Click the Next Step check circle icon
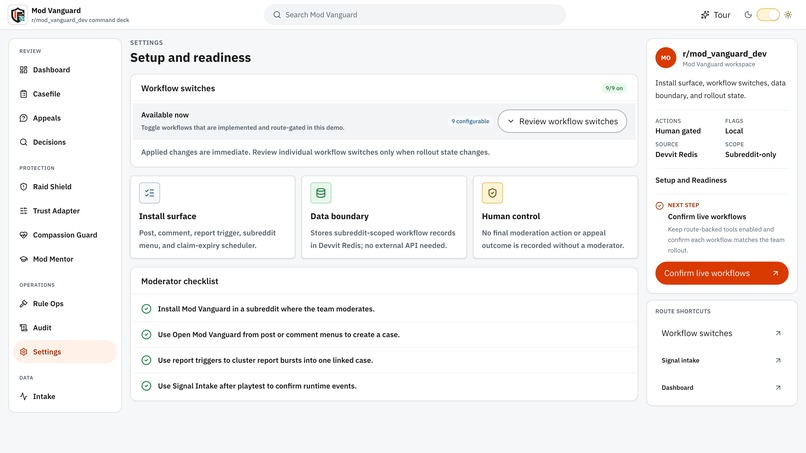The image size is (806, 453). pyautogui.click(x=660, y=206)
